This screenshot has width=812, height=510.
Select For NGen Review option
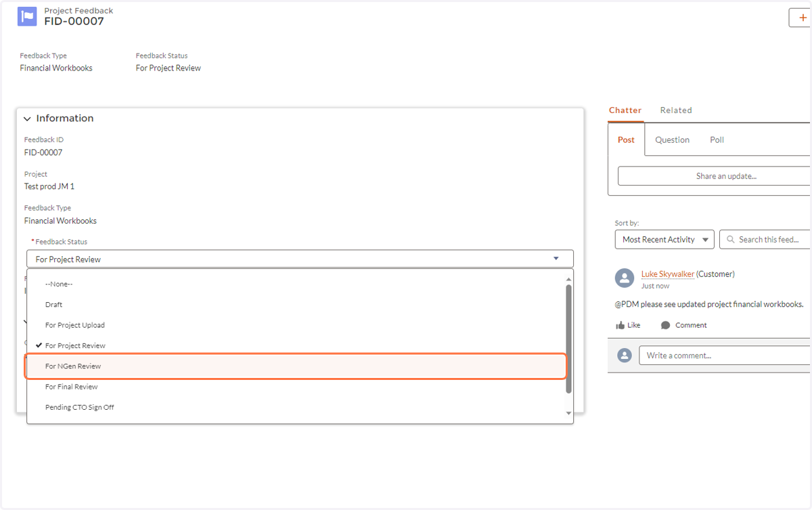[x=295, y=366]
